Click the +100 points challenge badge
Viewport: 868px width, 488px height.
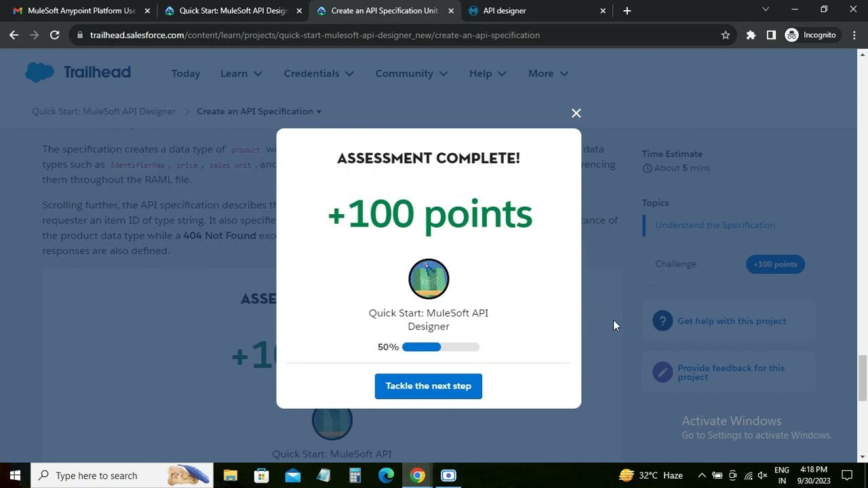click(x=775, y=264)
